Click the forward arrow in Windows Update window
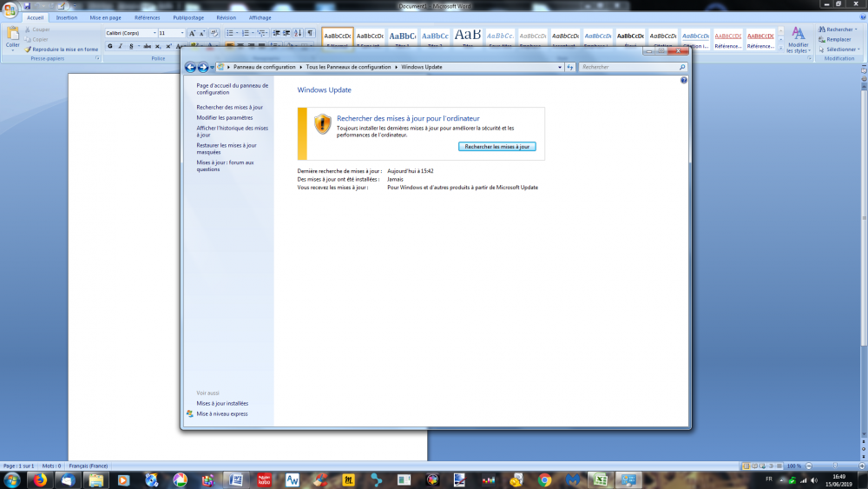This screenshot has width=868, height=489. coord(203,67)
